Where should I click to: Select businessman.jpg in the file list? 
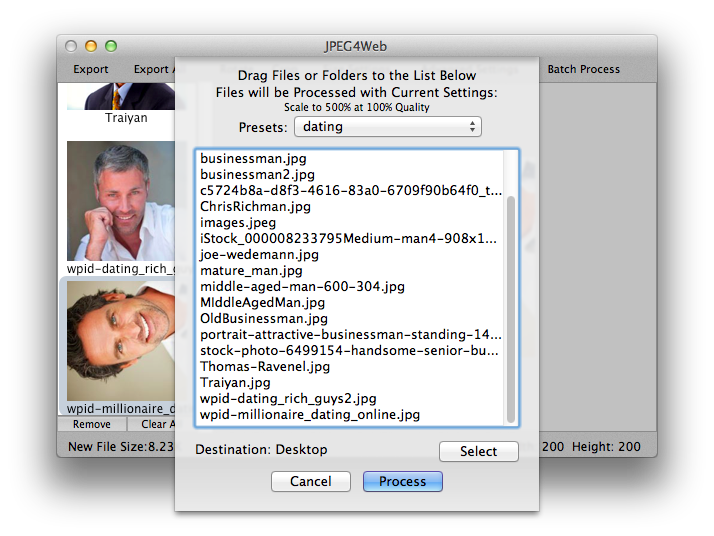pyautogui.click(x=351, y=158)
